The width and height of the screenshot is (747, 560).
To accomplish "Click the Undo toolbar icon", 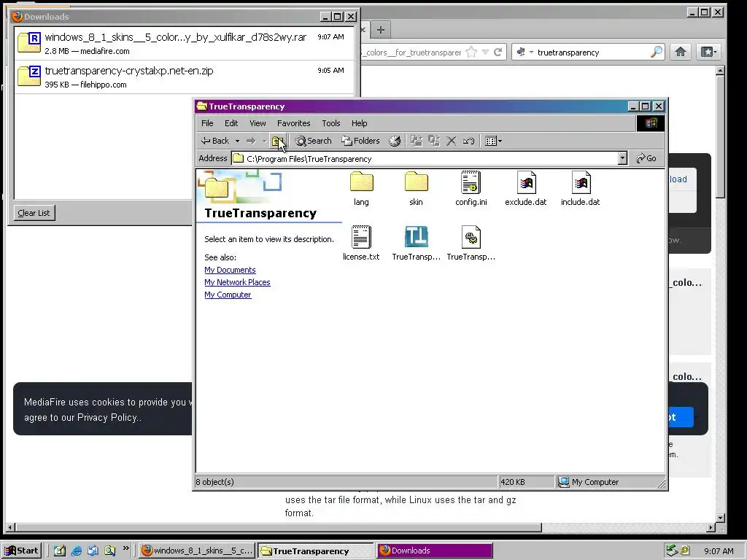I will (468, 141).
